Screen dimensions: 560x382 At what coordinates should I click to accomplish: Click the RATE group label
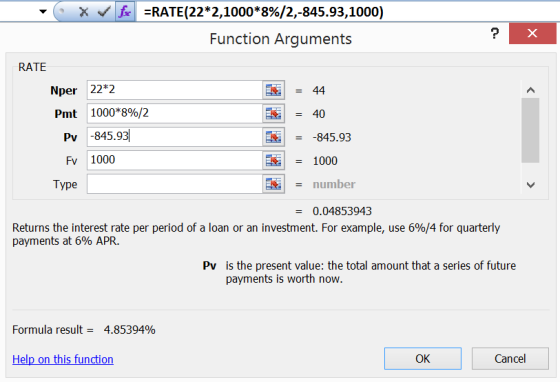32,67
